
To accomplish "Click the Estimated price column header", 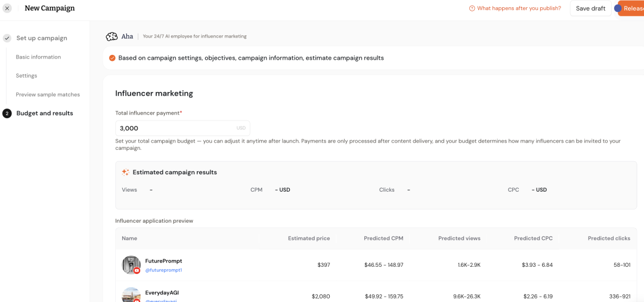I will pos(309,238).
